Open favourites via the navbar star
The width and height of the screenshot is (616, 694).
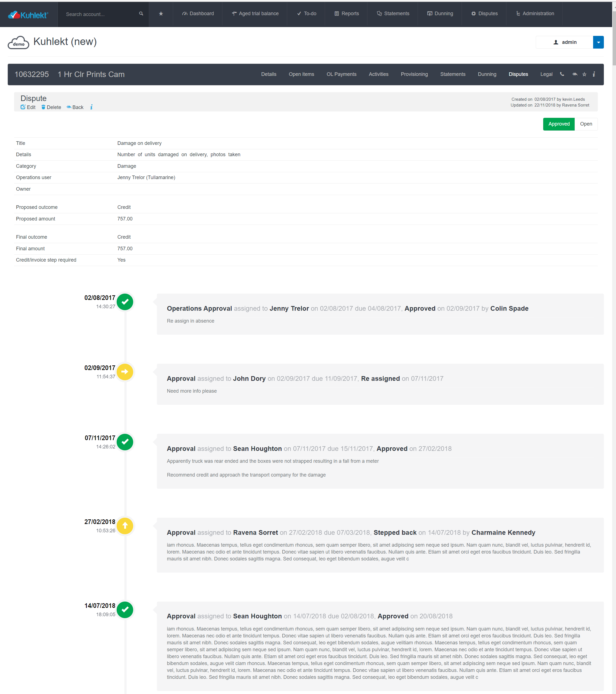point(161,14)
